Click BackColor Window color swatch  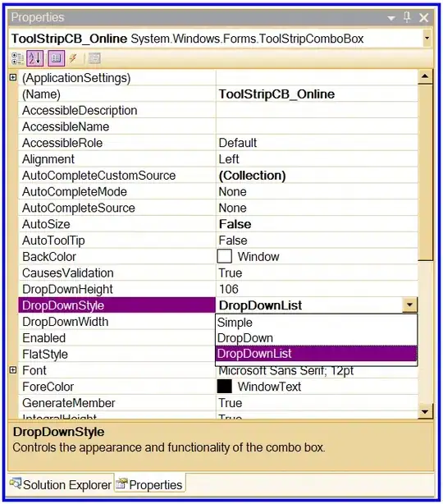pos(225,256)
